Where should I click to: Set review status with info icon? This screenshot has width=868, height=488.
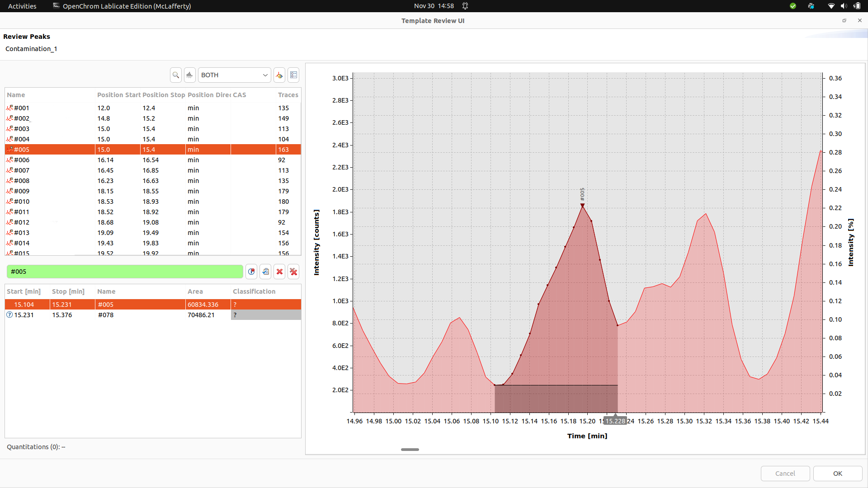click(x=251, y=272)
